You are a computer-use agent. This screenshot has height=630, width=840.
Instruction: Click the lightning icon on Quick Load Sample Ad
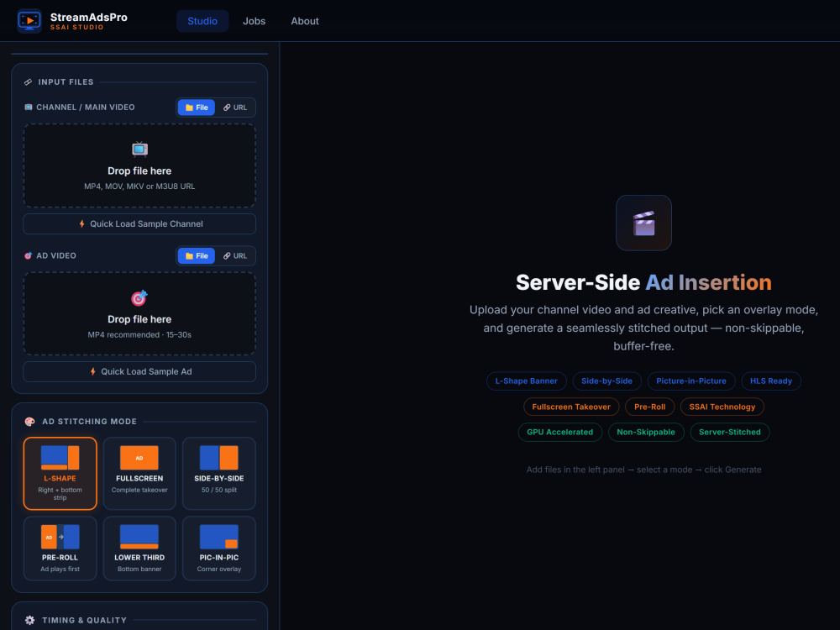tap(93, 372)
